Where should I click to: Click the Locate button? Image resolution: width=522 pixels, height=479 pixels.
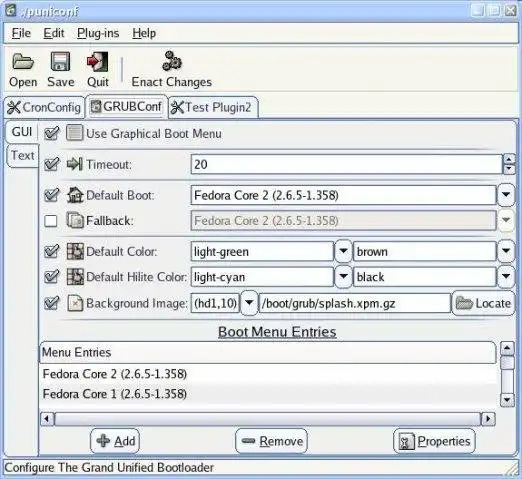(483, 303)
